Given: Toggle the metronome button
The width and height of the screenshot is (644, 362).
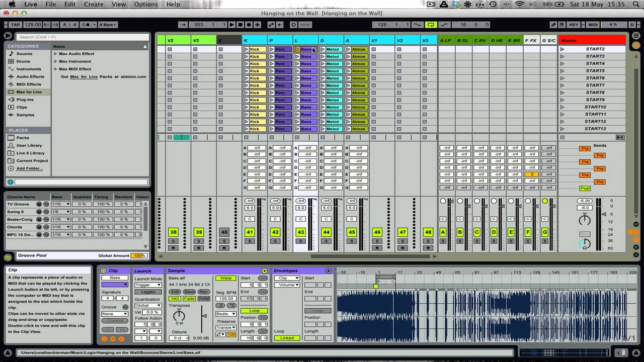Looking at the screenshot, I should (x=86, y=25).
